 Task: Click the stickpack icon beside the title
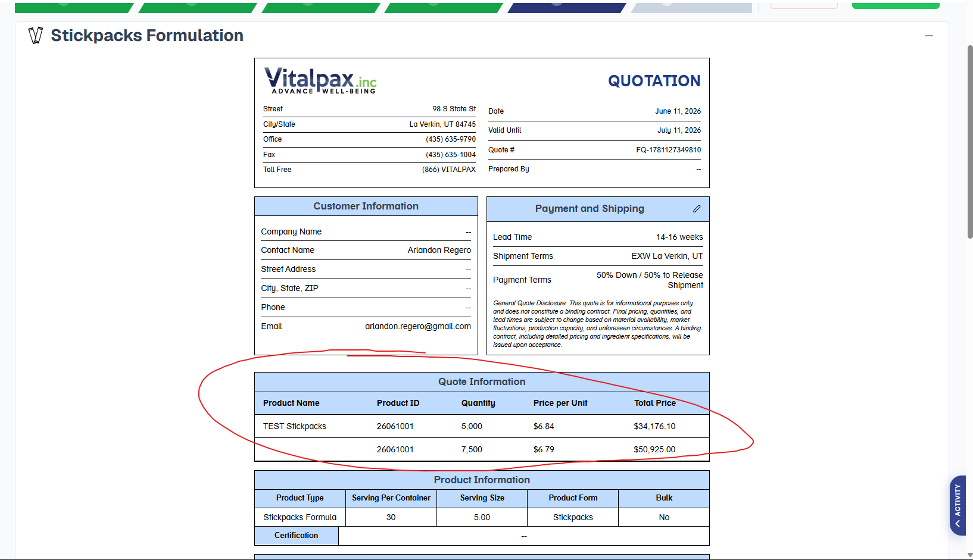point(36,36)
